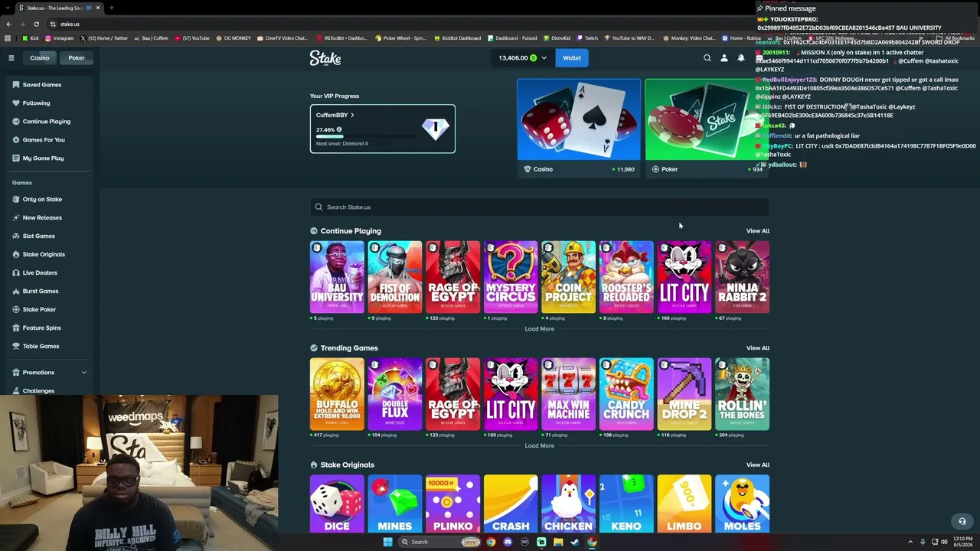This screenshot has width=980, height=551.
Task: Switch to the Poker tab
Action: pos(77,58)
